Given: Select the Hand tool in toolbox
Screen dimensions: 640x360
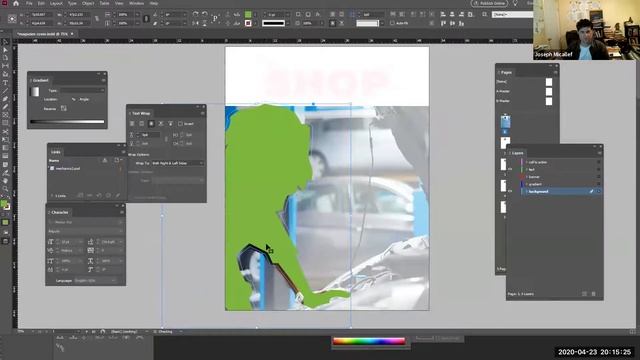Looking at the screenshot, I should click(x=5, y=180).
